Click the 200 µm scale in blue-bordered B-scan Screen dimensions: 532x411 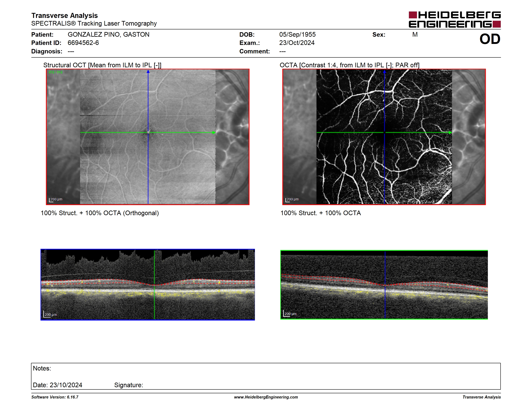point(50,314)
